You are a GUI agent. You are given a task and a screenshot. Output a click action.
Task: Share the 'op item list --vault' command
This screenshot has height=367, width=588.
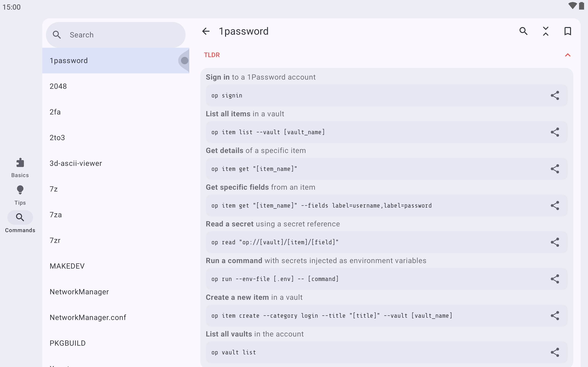click(555, 132)
